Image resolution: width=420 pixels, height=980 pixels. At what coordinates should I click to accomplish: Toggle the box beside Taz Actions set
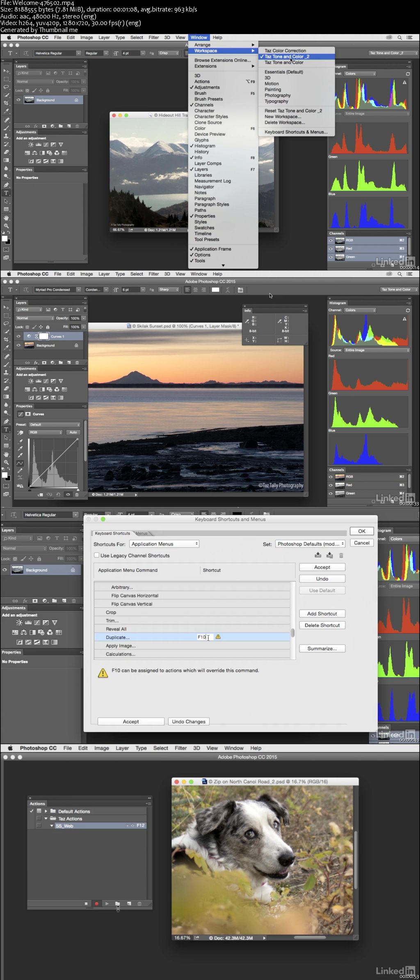tap(39, 819)
